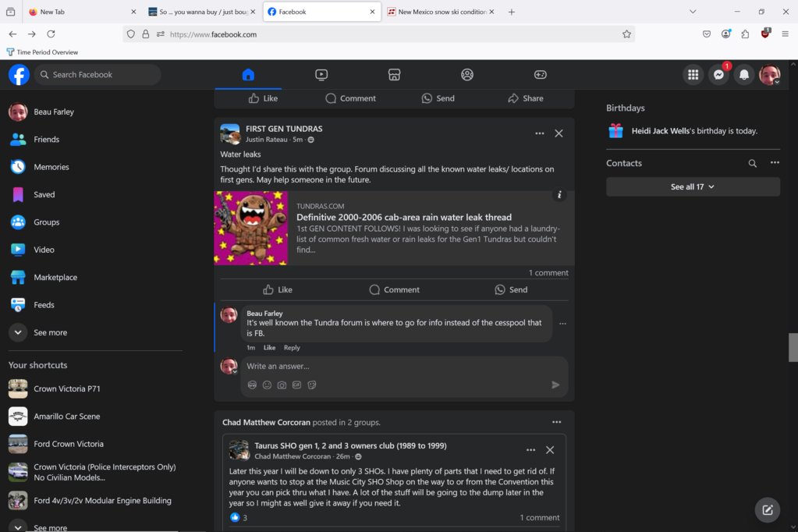View reactions on the Taurus SHO post
Viewport: 798px width, 532px height.
tap(238, 518)
